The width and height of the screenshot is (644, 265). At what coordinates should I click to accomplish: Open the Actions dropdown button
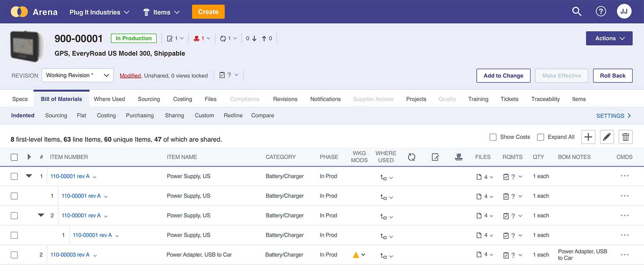609,38
